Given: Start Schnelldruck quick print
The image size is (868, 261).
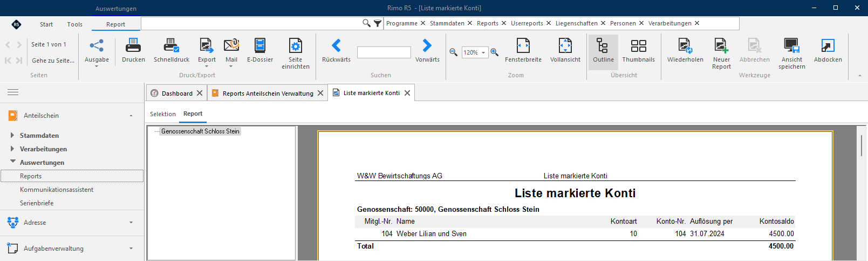Looking at the screenshot, I should click(172, 51).
